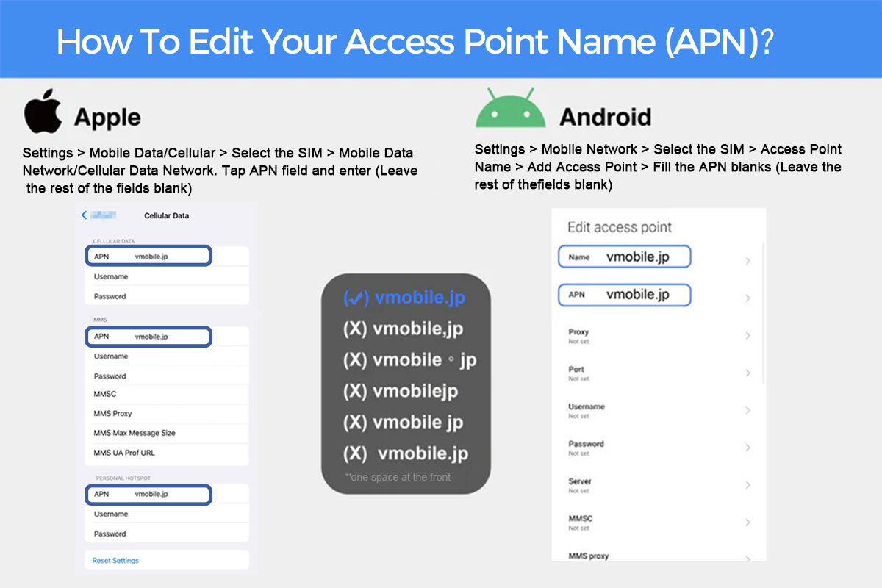
Task: Select Android Password Not set entry
Action: click(586, 448)
